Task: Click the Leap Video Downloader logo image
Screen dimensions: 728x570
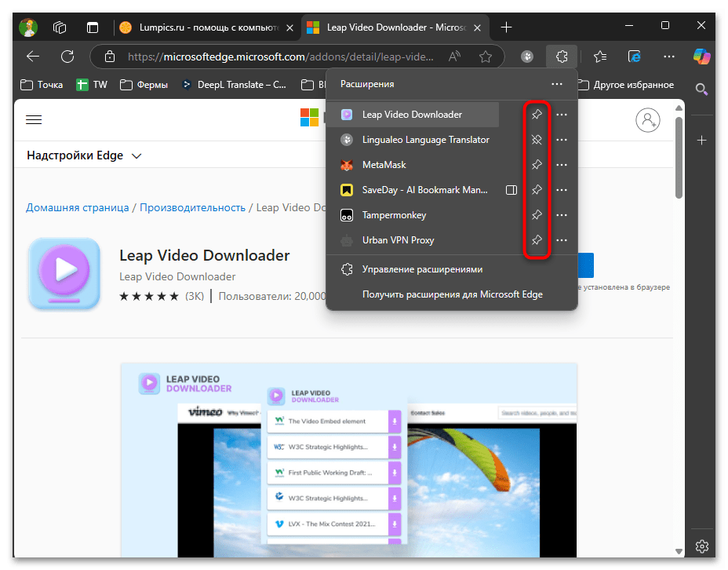Action: pos(64,274)
